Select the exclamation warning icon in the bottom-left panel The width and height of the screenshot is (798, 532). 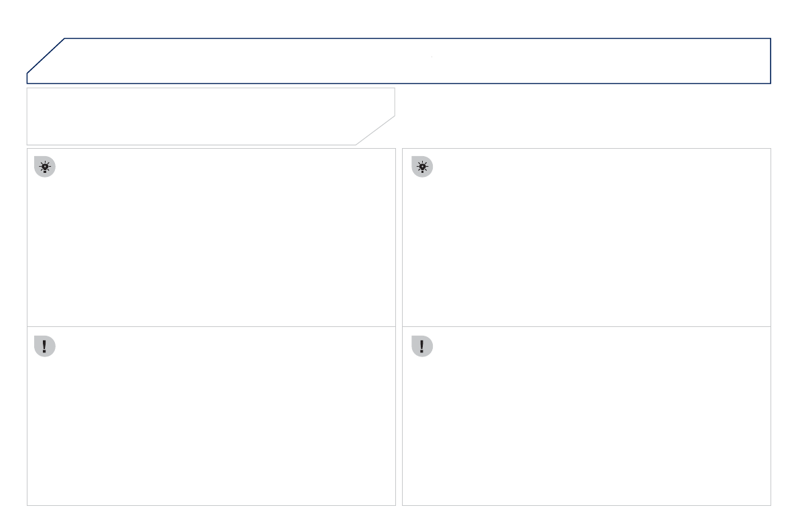[46, 346]
